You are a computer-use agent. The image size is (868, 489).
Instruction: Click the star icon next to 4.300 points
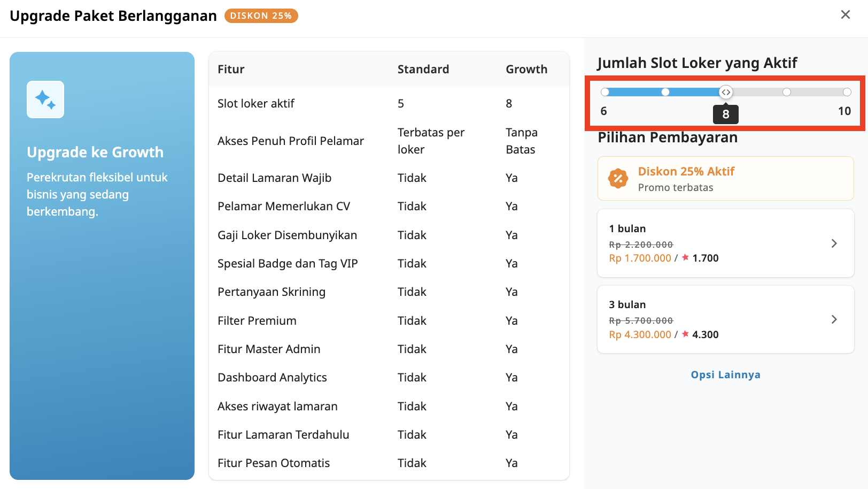coord(685,334)
